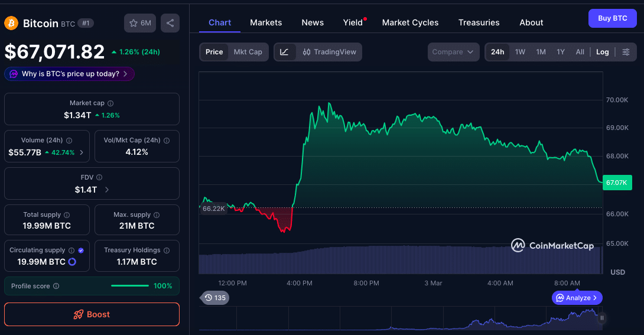Click the Bitcoin logo icon
The width and height of the screenshot is (644, 335).
pos(11,23)
